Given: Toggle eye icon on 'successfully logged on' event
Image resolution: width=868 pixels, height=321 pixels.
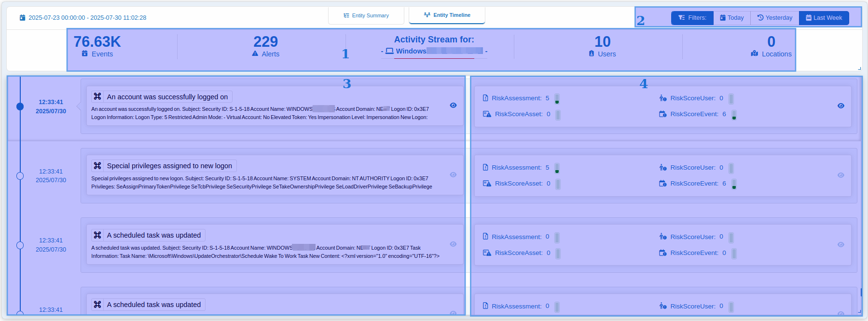Looking at the screenshot, I should point(453,106).
